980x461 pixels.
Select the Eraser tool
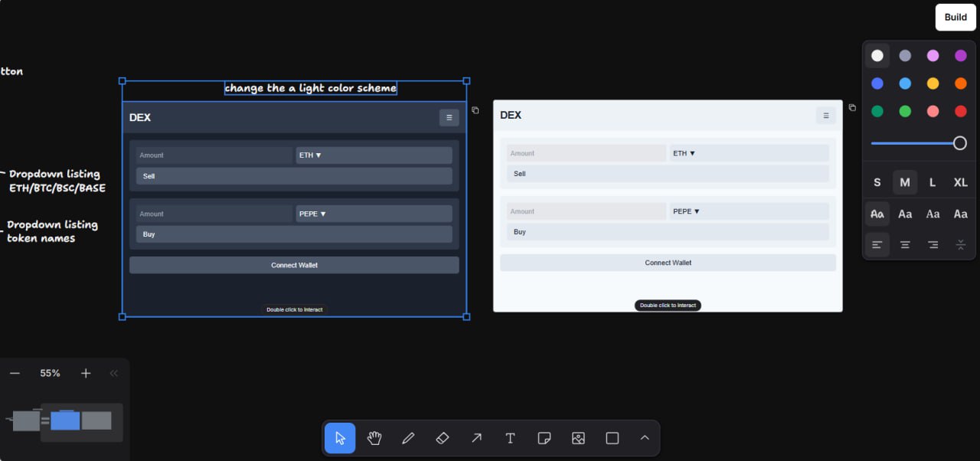[x=442, y=438]
